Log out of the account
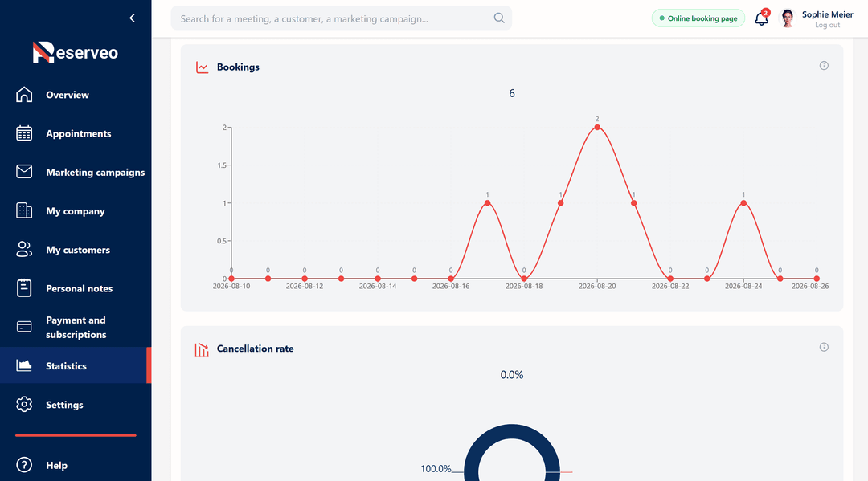The height and width of the screenshot is (481, 868). pos(827,26)
